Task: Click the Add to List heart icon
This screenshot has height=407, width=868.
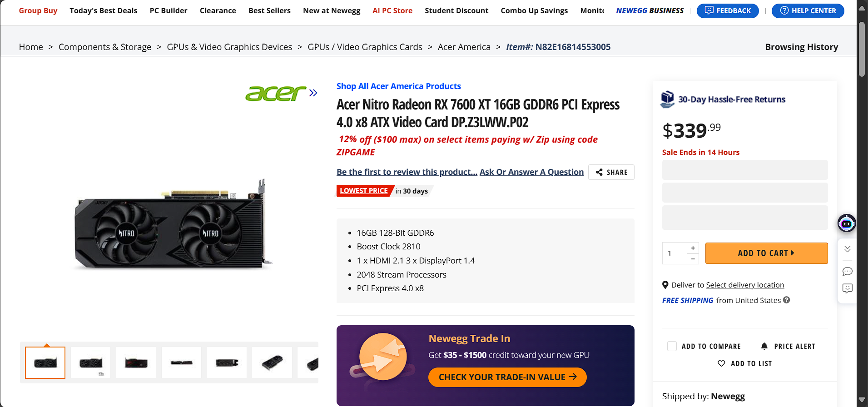Action: [x=721, y=363]
